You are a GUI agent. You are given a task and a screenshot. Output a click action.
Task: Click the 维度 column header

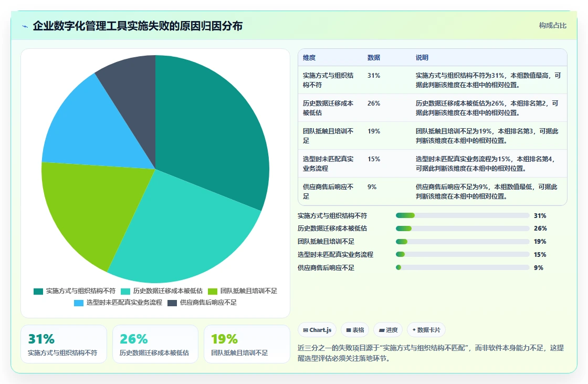309,57
